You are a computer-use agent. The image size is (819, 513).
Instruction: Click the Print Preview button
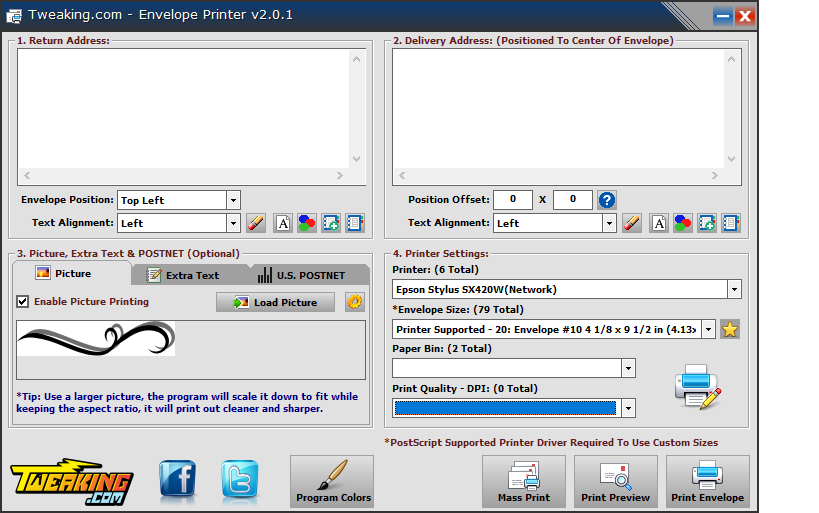(615, 482)
